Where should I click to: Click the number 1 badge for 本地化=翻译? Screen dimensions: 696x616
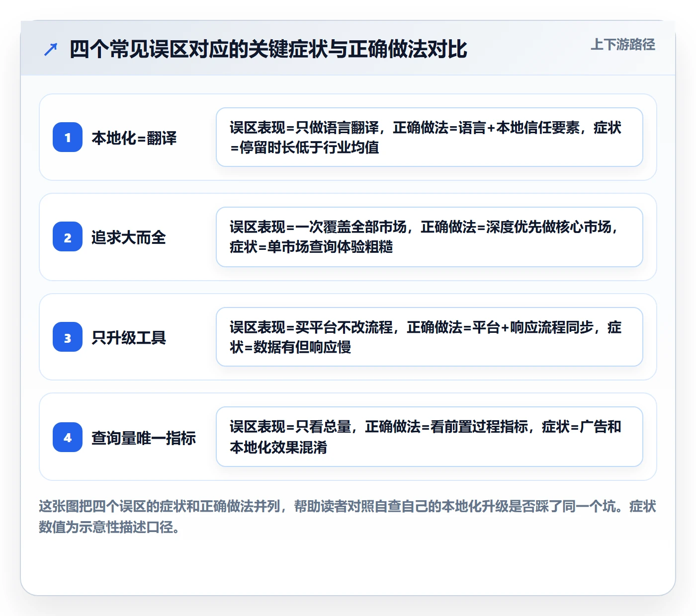[68, 137]
